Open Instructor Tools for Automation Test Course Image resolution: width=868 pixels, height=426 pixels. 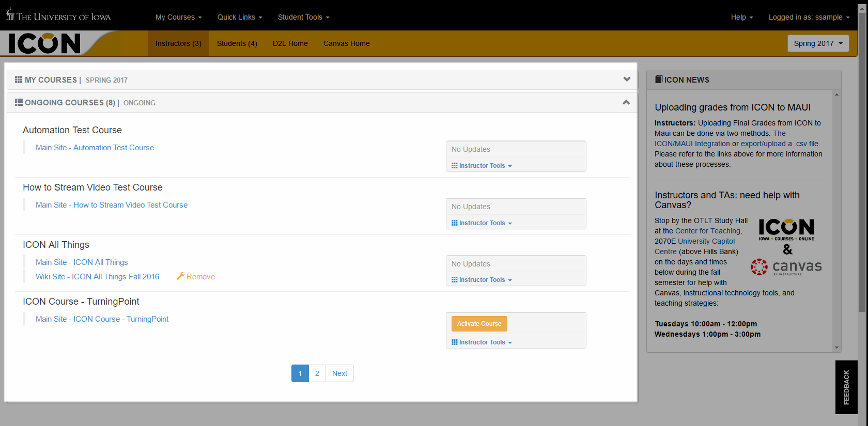pos(482,166)
